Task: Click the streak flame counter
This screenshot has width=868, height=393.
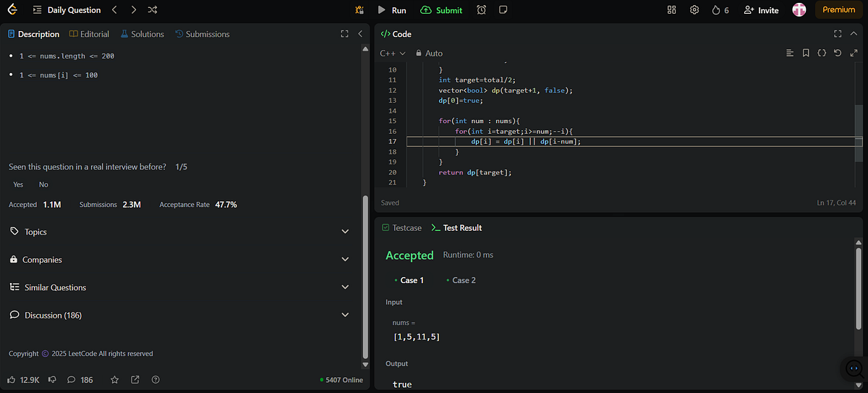Action: tap(720, 10)
